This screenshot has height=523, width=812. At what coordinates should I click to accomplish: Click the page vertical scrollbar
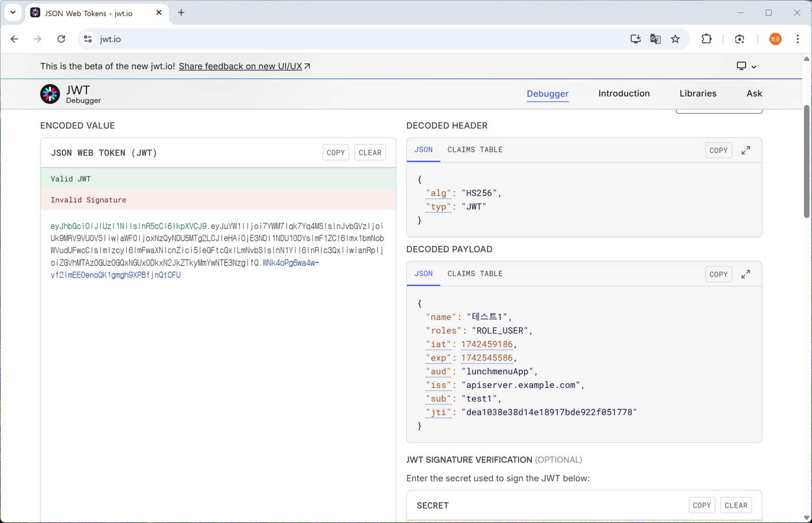pos(806,162)
